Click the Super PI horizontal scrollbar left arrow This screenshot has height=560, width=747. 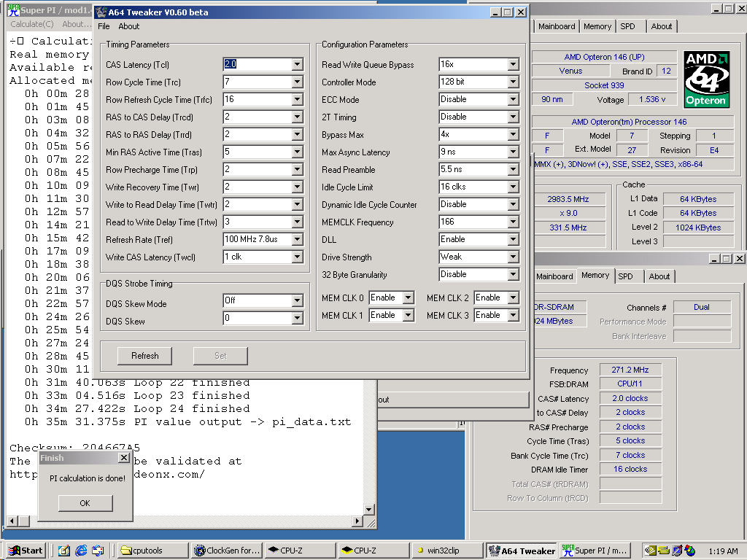pos(12,521)
